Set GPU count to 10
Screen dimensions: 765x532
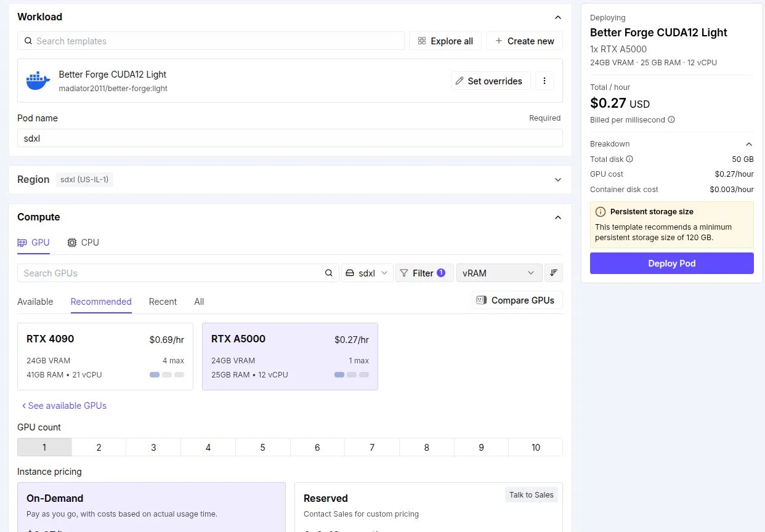(536, 447)
